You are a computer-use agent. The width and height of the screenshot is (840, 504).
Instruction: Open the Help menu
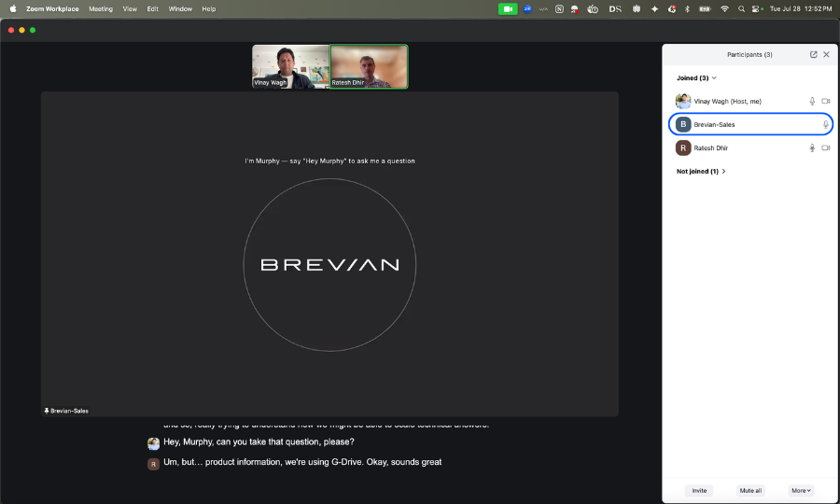(x=209, y=9)
